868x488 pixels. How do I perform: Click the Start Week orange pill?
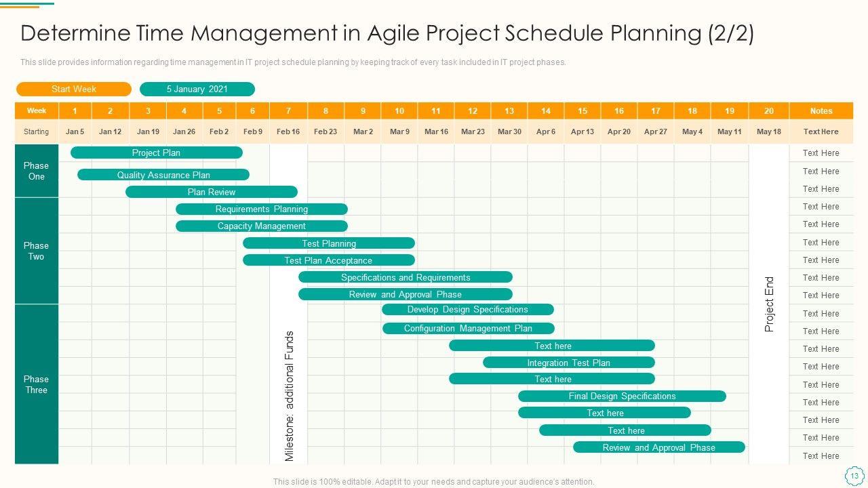73,89
